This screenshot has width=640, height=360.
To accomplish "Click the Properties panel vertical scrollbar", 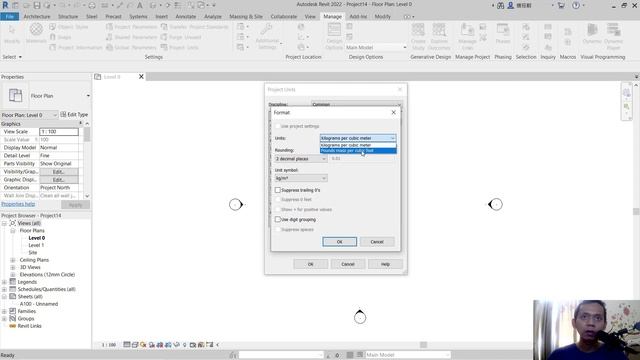I will [x=87, y=159].
